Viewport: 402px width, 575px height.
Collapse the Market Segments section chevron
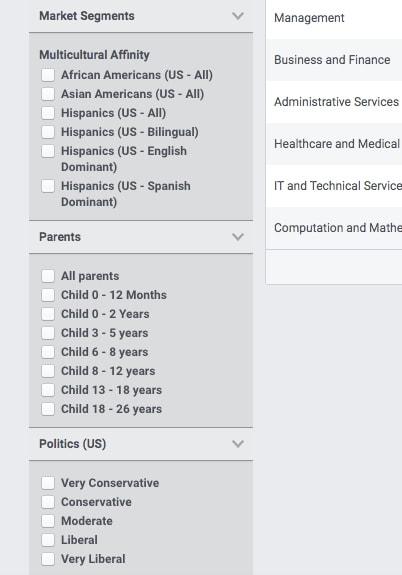click(238, 16)
